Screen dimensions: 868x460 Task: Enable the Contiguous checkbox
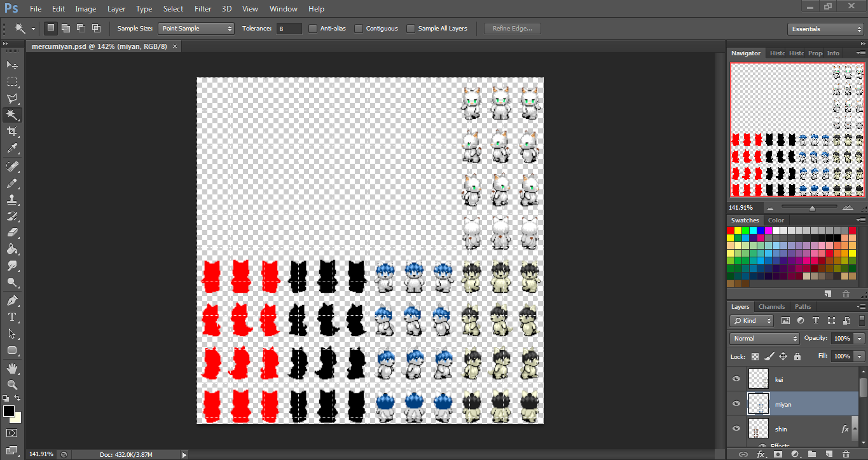pyautogui.click(x=359, y=29)
